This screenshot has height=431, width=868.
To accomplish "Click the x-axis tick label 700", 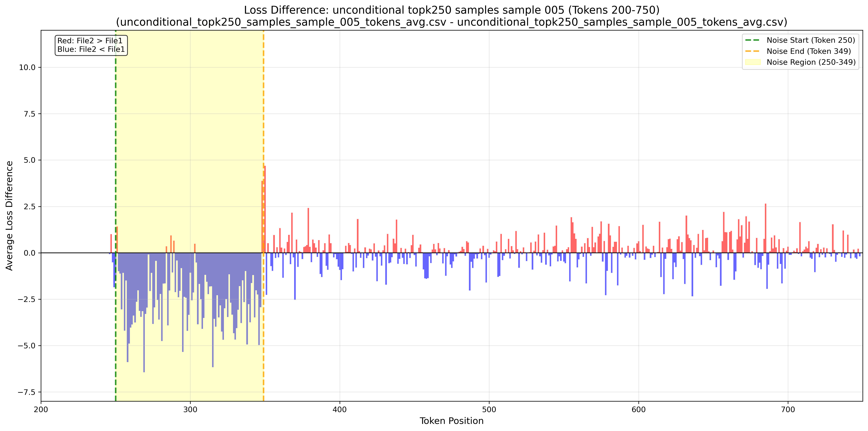I will click(788, 410).
